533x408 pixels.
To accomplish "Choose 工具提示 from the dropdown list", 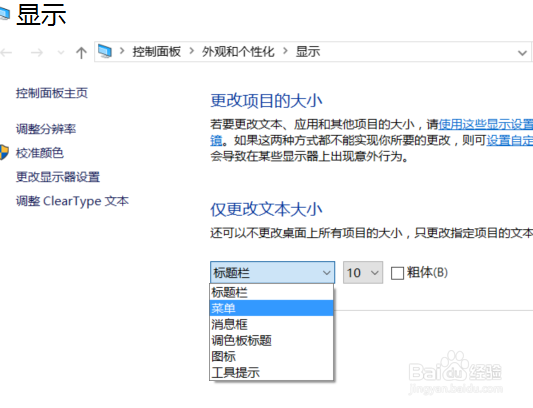I will (x=271, y=372).
